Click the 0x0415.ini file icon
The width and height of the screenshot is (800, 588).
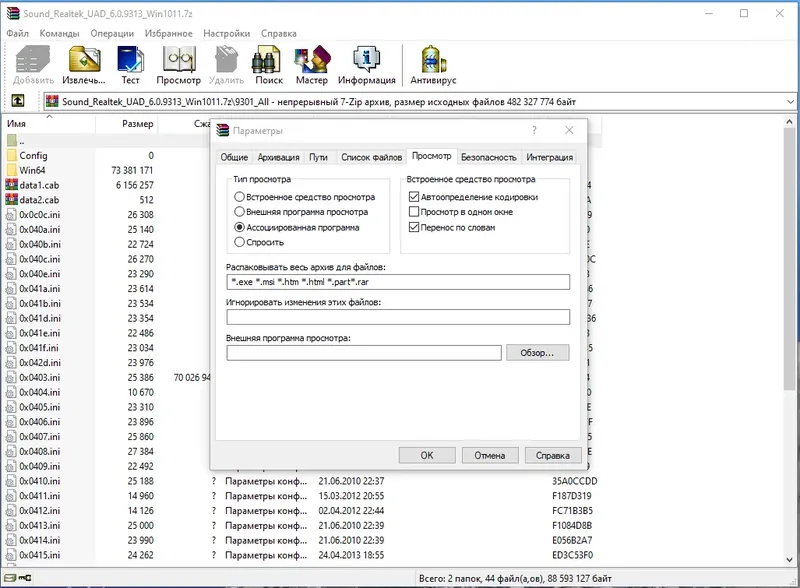pos(11,555)
